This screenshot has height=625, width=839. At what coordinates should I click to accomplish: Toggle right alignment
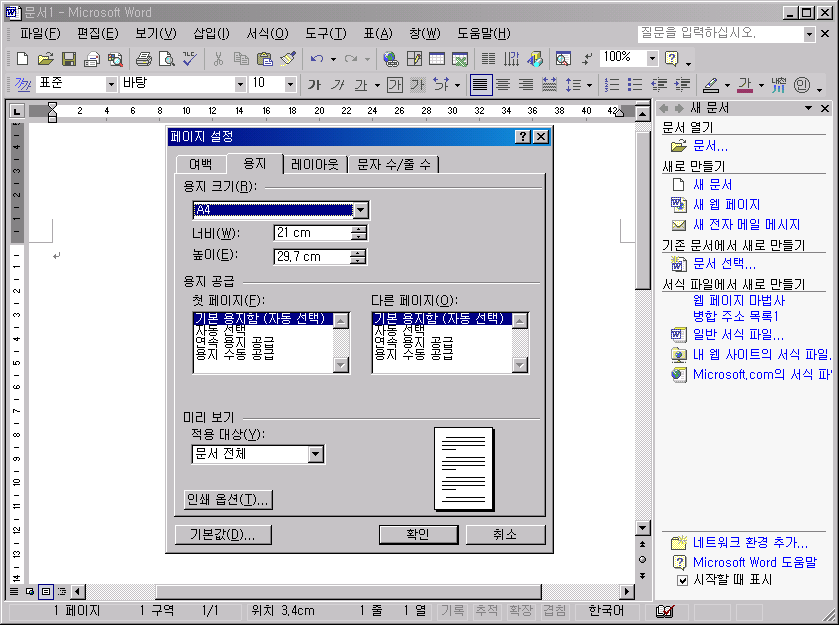click(x=526, y=85)
